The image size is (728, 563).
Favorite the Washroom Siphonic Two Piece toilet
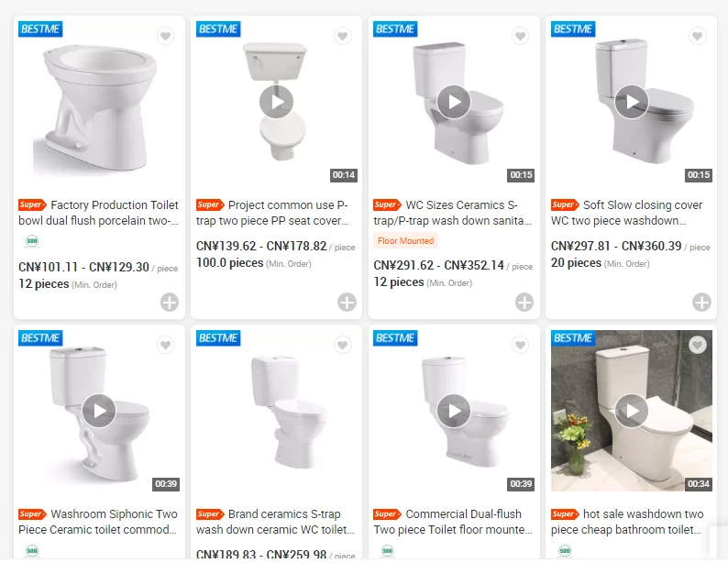point(165,345)
